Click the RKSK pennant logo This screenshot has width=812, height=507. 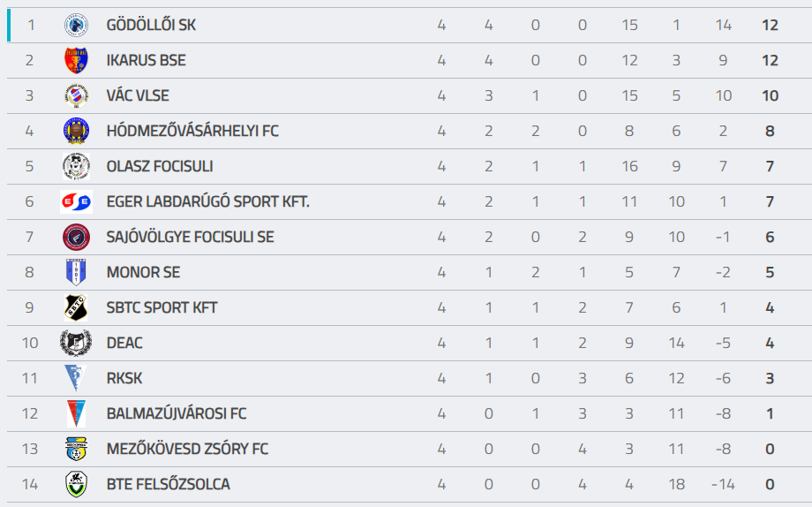point(76,378)
